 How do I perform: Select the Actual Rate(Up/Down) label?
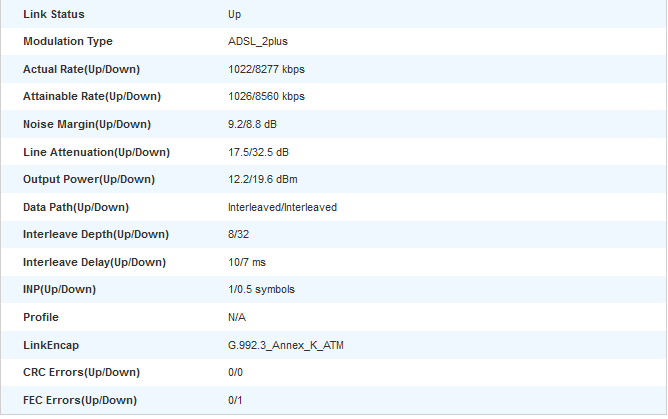(81, 69)
